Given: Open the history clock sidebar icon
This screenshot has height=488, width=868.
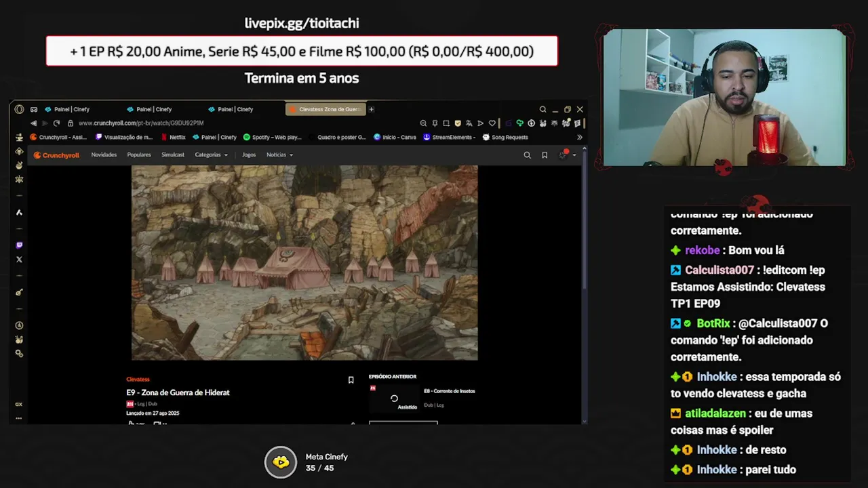Looking at the screenshot, I should click(x=19, y=325).
